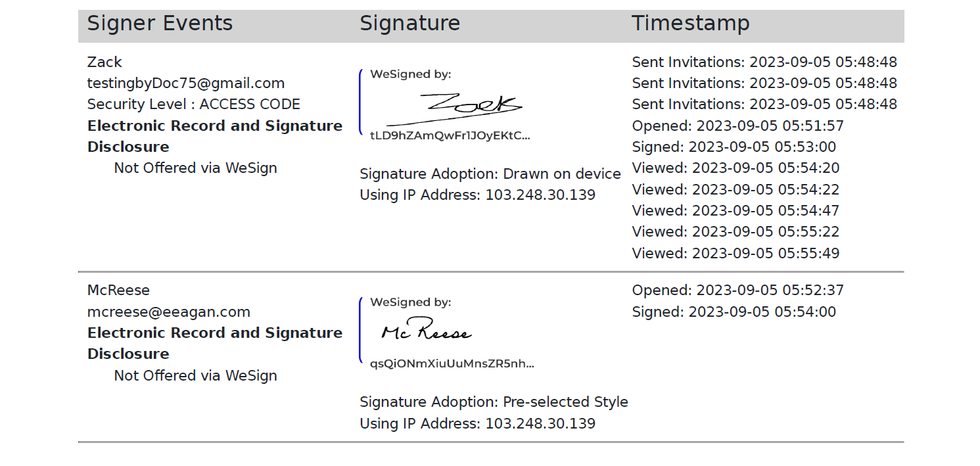This screenshot has height=466, width=980.
Task: Click the signer name McReese
Action: click(118, 290)
